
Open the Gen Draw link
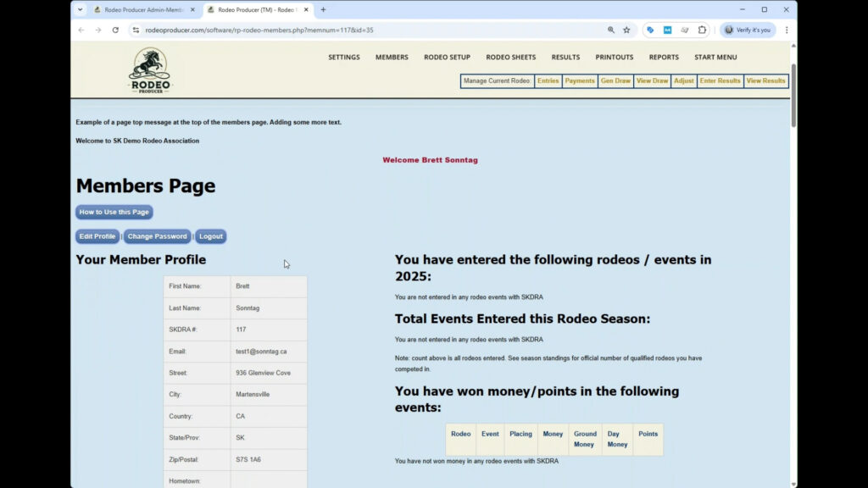coord(615,80)
